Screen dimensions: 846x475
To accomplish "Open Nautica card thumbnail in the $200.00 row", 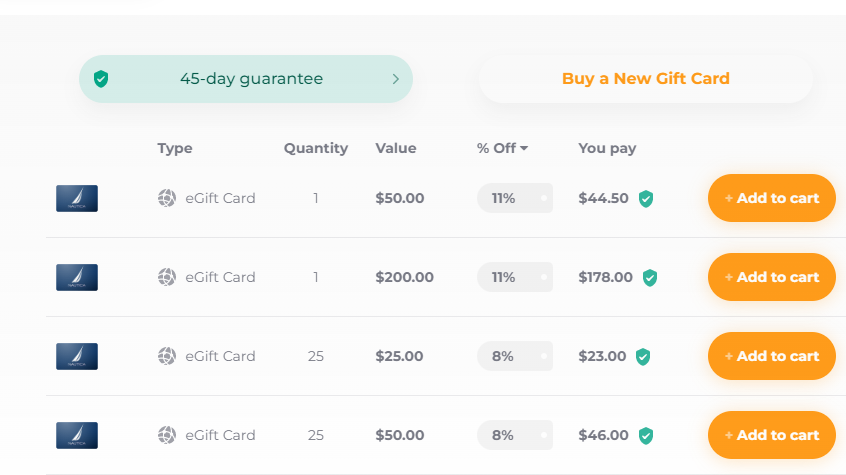I will (77, 277).
